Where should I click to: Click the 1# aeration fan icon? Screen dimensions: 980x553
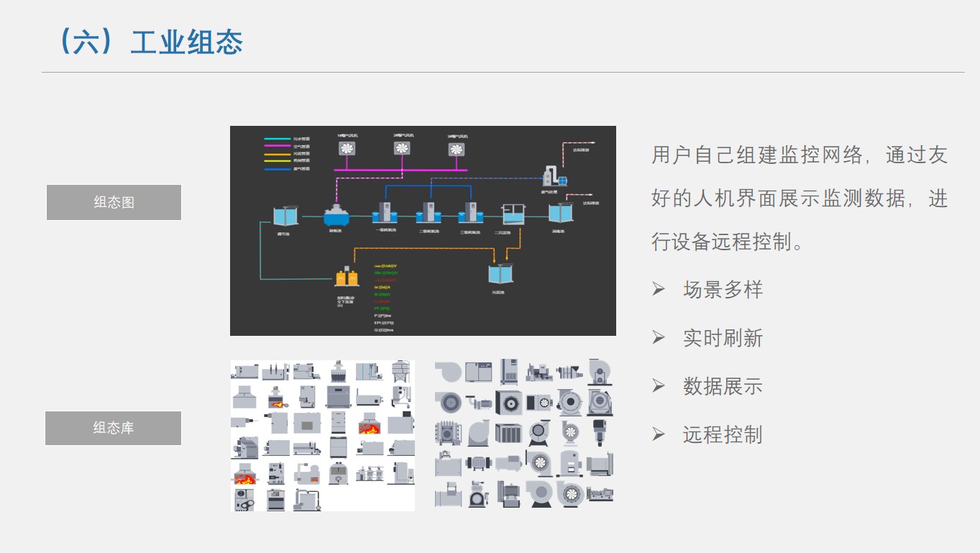coord(347,148)
